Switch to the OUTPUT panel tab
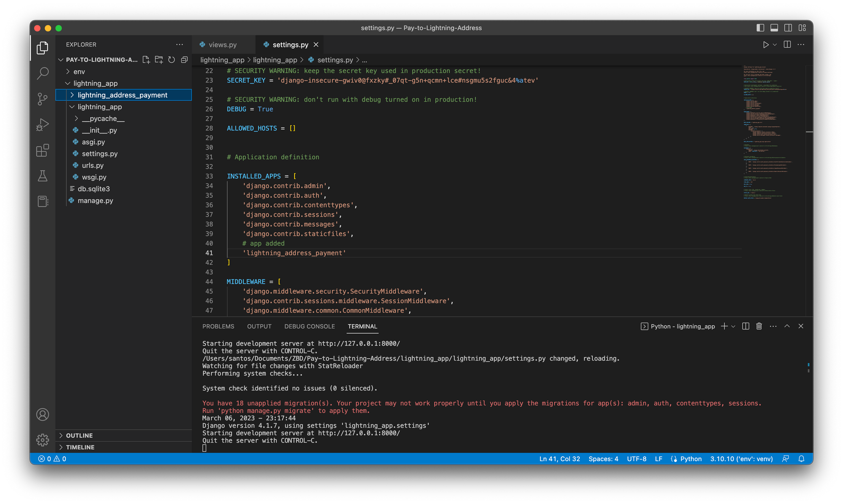Image resolution: width=843 pixels, height=504 pixels. (259, 326)
